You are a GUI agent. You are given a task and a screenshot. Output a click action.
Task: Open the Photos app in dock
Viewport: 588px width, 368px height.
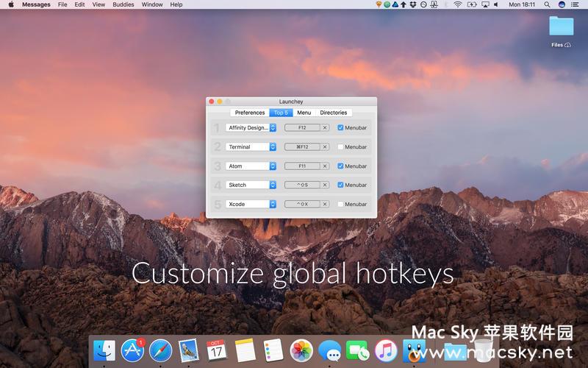click(301, 351)
